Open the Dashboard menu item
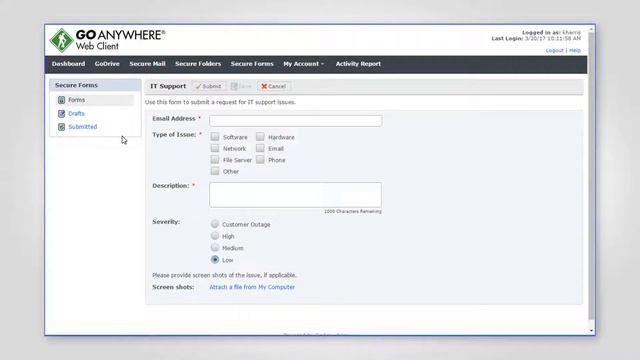This screenshot has width=640, height=360. [68, 64]
